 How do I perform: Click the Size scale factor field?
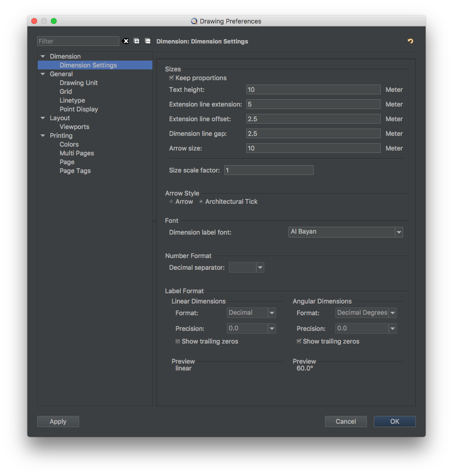(x=269, y=170)
